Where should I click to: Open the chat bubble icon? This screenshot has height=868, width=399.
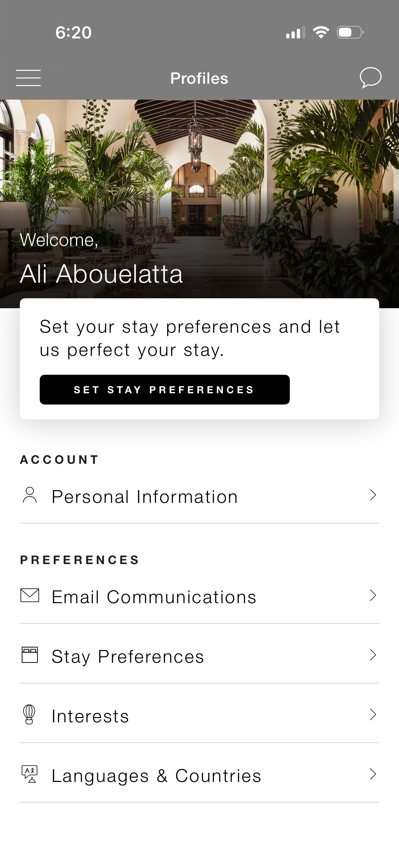pos(370,77)
